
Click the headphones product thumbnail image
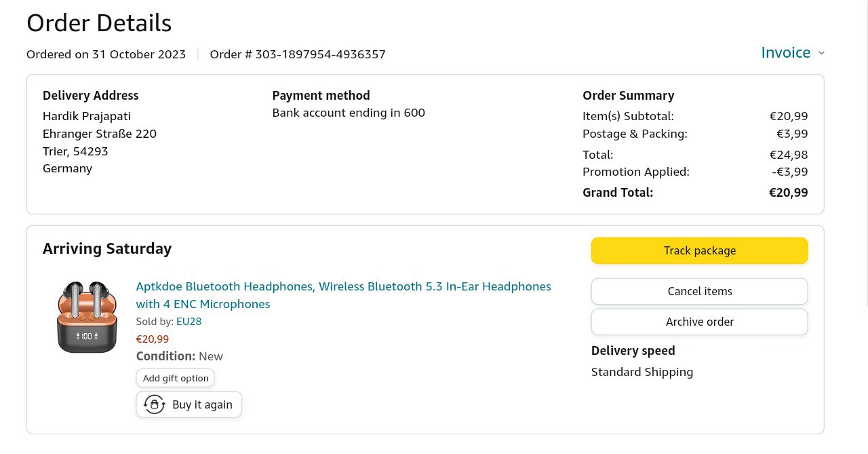pos(87,317)
